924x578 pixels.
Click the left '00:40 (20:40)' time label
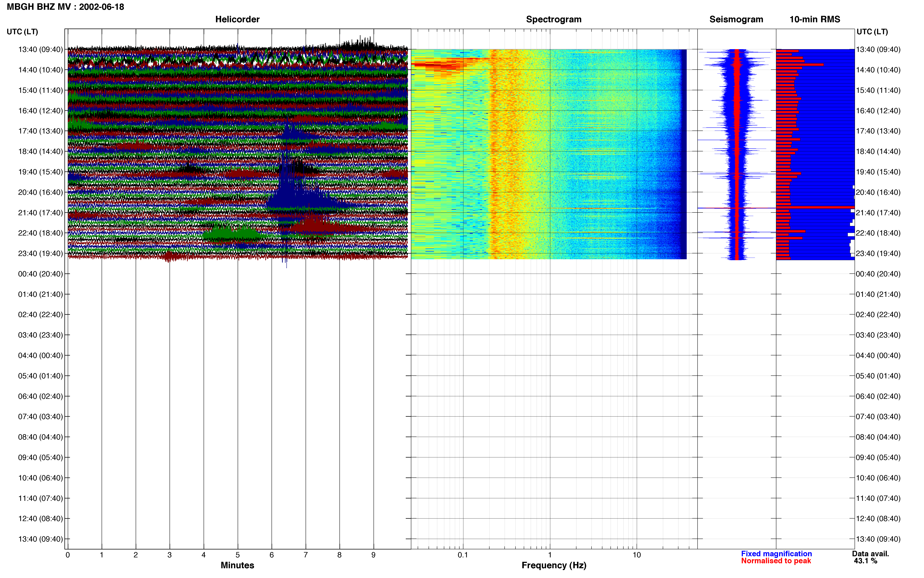[x=41, y=274]
